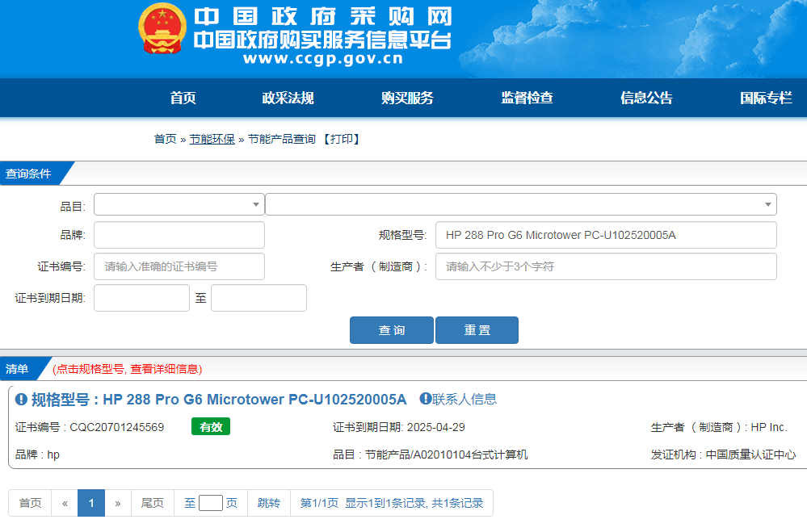Open the 监督检查 navigation item
The width and height of the screenshot is (807, 532).
pos(527,98)
